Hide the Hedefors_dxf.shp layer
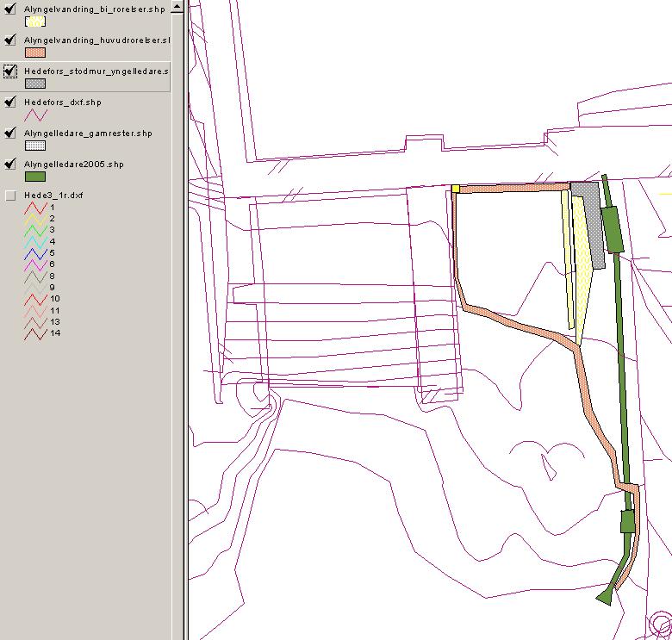 (10, 102)
